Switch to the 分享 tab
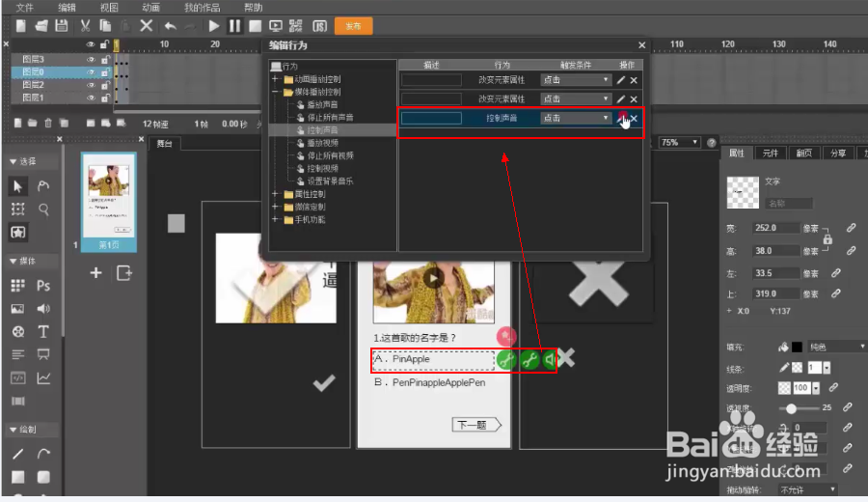868x502 pixels. click(x=837, y=153)
